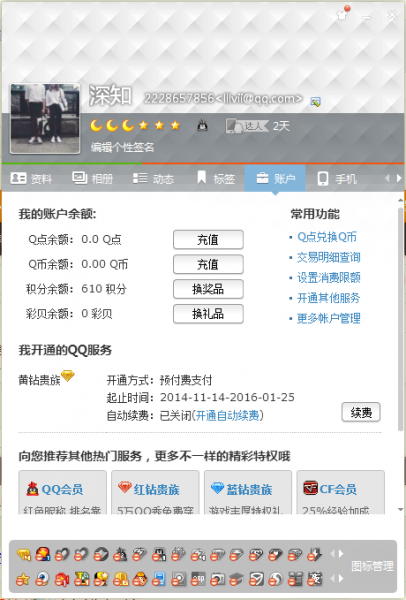This screenshot has height=600, width=406.
Task: Click the scrollbar down arrow
Action: (400, 510)
